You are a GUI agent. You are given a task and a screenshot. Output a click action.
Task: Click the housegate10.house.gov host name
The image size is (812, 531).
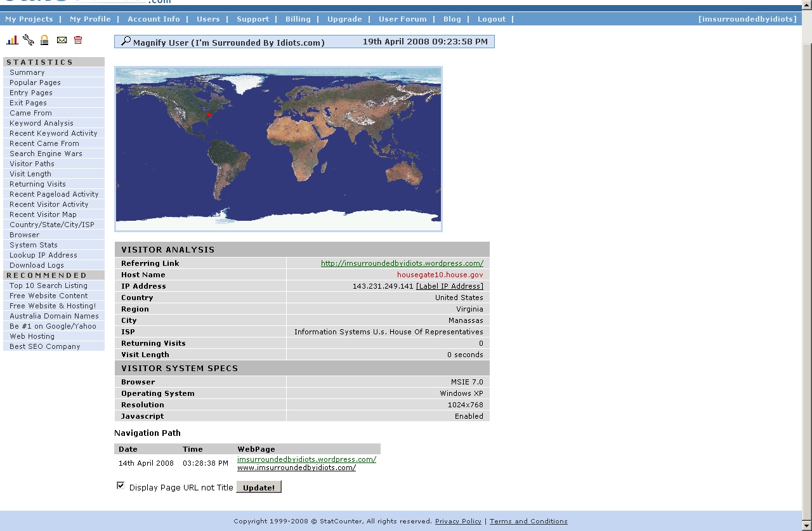tap(440, 275)
